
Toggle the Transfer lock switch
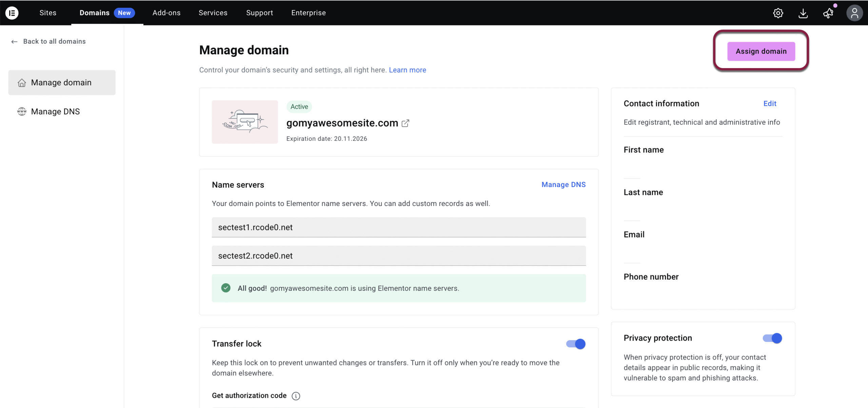[576, 344]
